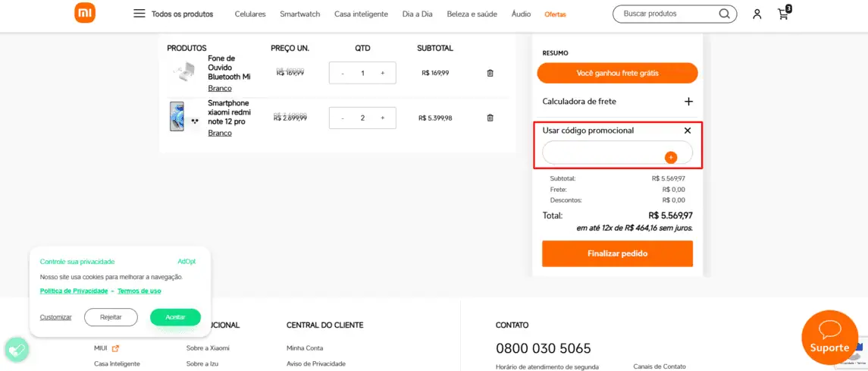Open Smartphone xiaomi redmi note 12 pro title
The width and height of the screenshot is (868, 371).
tap(229, 112)
